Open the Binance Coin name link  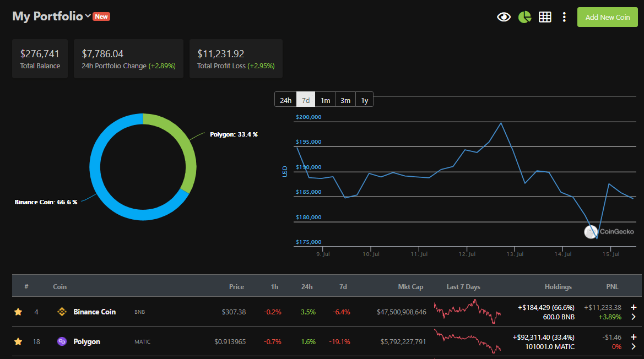(x=94, y=312)
